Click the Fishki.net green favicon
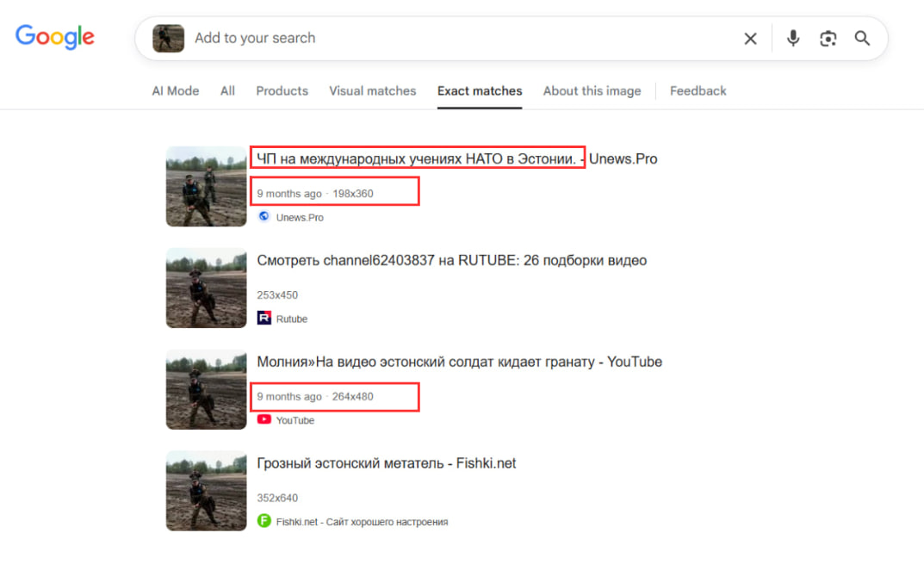The height and width of the screenshot is (564, 924). click(x=264, y=520)
